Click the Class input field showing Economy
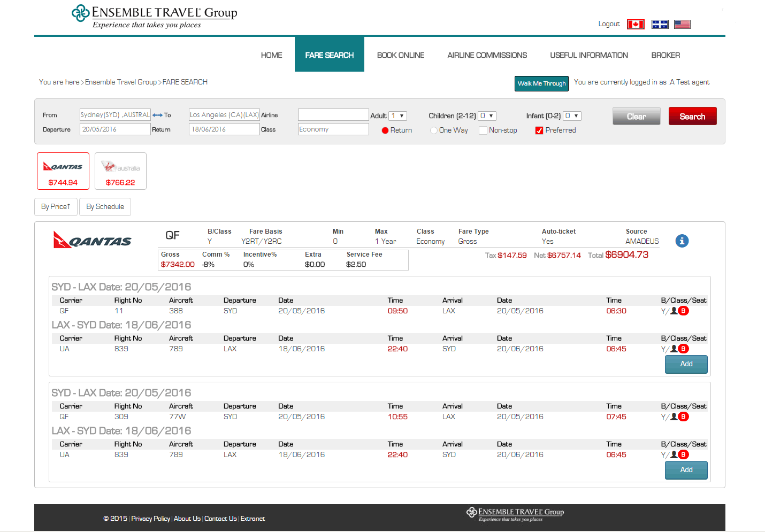Screen dimensions: 765x532 click(x=333, y=129)
